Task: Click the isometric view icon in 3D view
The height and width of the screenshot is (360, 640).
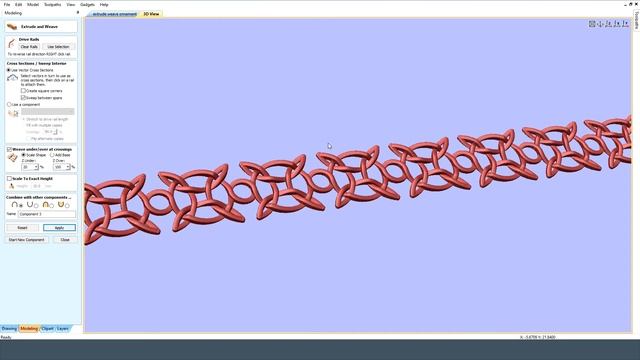Action: click(592, 24)
